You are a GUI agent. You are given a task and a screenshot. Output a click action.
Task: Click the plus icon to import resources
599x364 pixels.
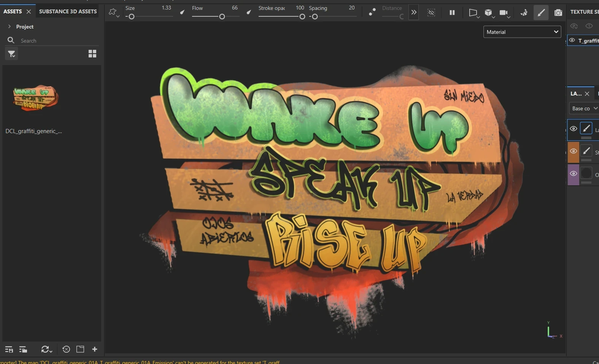tap(95, 349)
